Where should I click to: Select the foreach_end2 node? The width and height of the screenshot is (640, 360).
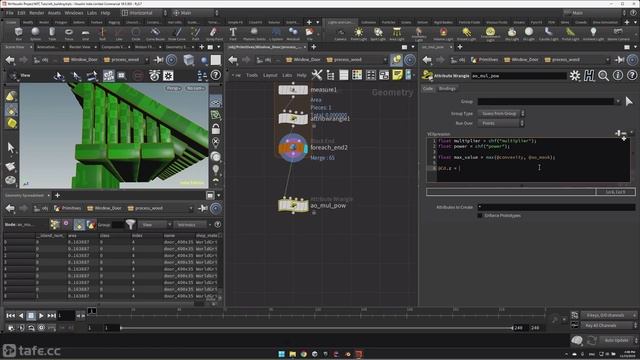(x=293, y=148)
